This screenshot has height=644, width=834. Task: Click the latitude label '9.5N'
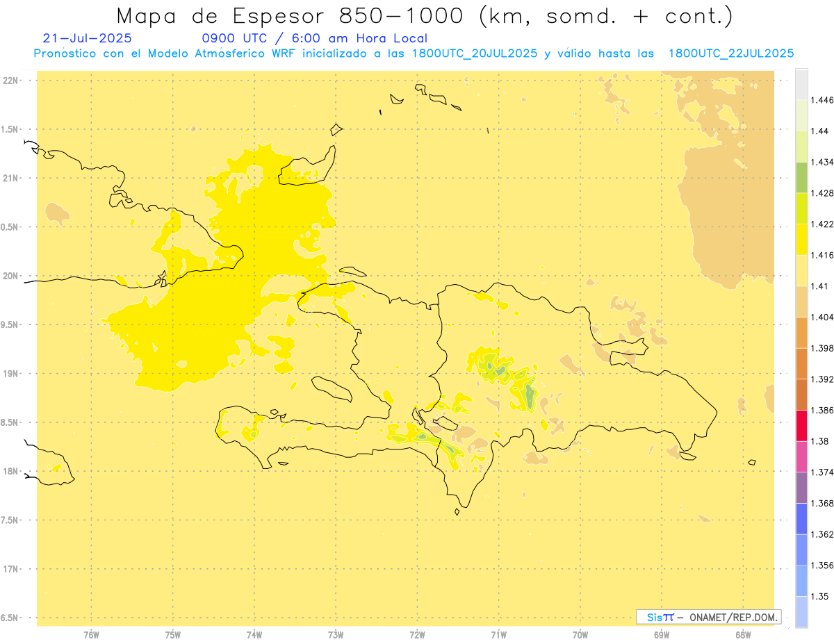(x=10, y=324)
